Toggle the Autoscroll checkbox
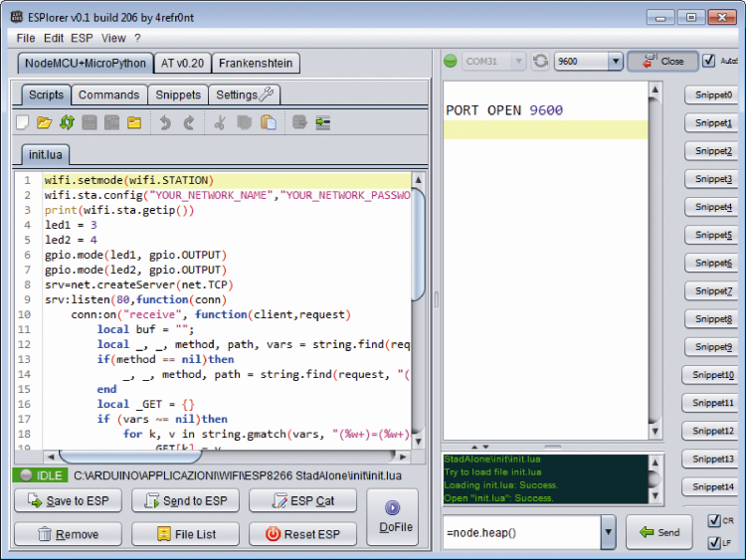Image resolution: width=746 pixels, height=560 pixels. 709,61
